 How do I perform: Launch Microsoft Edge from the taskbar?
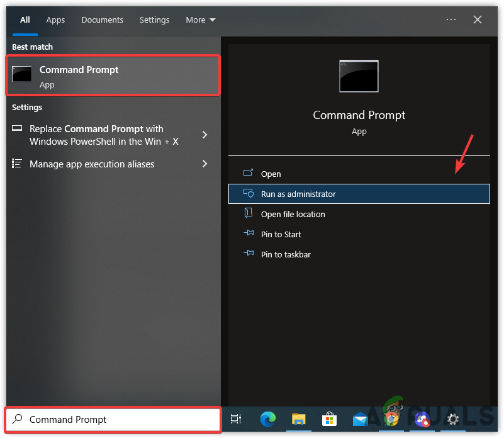point(267,419)
